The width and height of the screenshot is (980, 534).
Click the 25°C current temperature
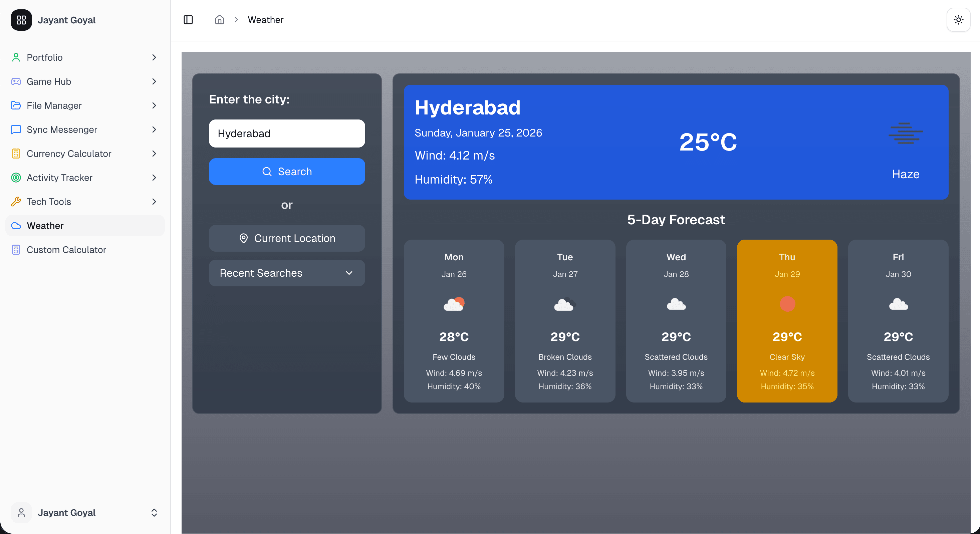coord(708,142)
